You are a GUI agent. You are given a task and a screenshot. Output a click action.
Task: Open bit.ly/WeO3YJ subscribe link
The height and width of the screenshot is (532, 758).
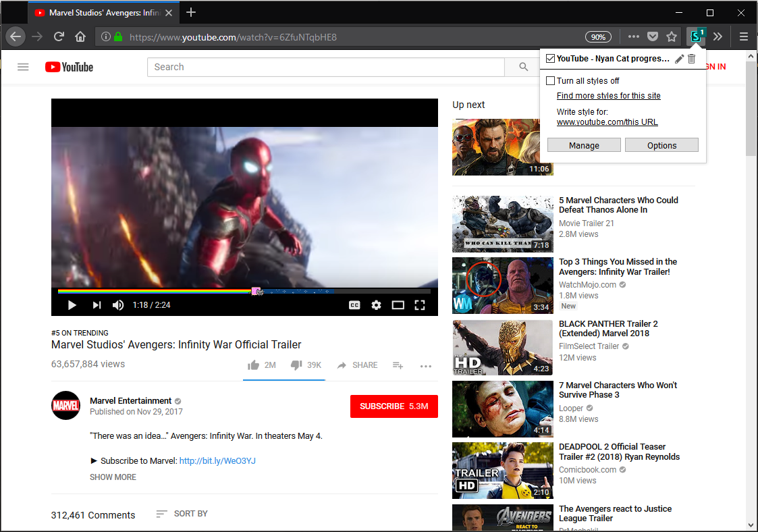point(217,461)
